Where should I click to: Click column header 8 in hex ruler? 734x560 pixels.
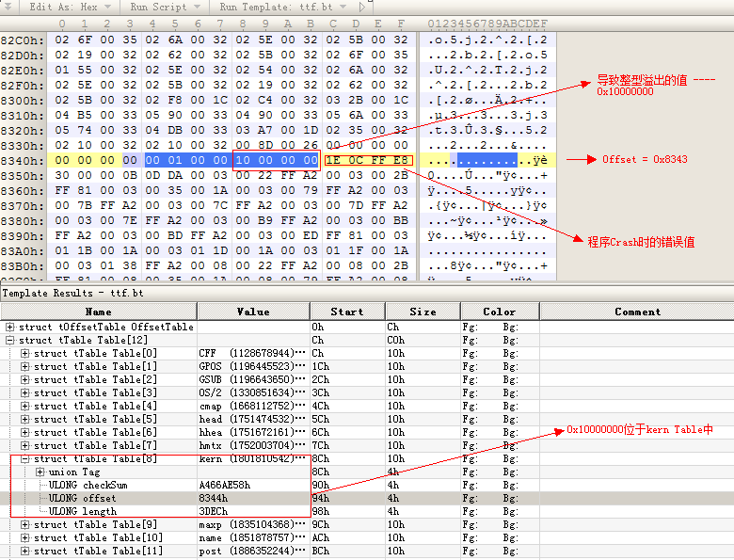pos(243,24)
